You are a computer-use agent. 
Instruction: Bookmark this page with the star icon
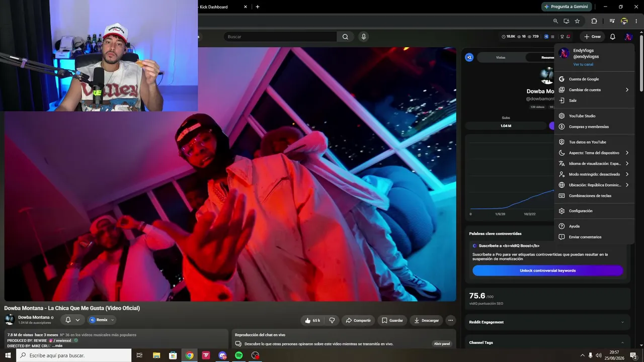click(x=577, y=21)
